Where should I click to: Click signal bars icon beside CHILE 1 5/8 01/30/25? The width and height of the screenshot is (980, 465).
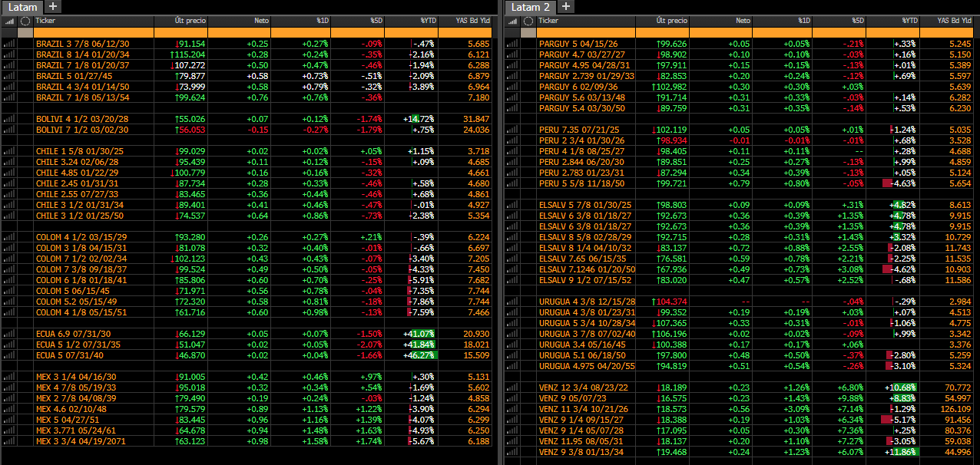pyautogui.click(x=9, y=151)
